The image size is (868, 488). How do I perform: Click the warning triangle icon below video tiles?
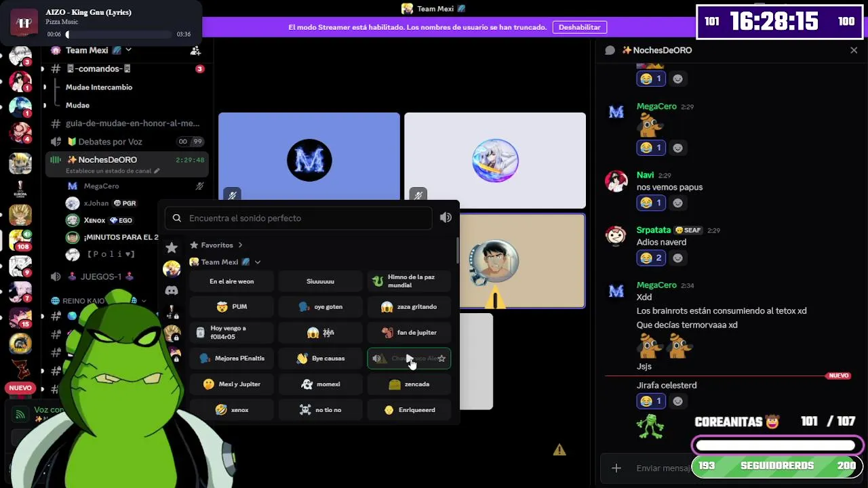(x=559, y=449)
